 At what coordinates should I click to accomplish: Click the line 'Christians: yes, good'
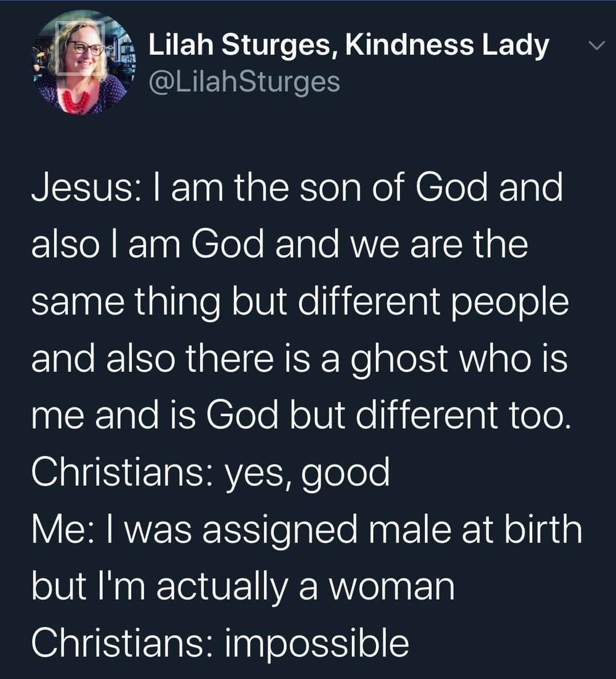coord(210,473)
